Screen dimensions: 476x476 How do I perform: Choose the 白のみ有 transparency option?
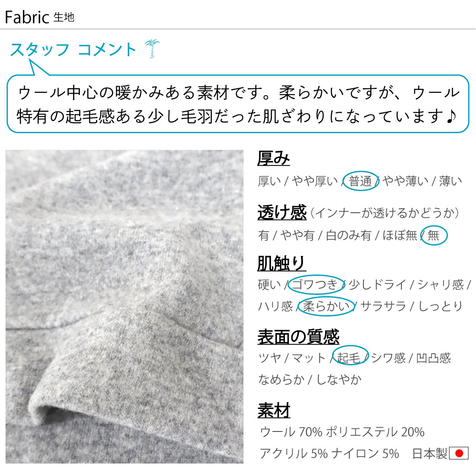[x=348, y=235]
